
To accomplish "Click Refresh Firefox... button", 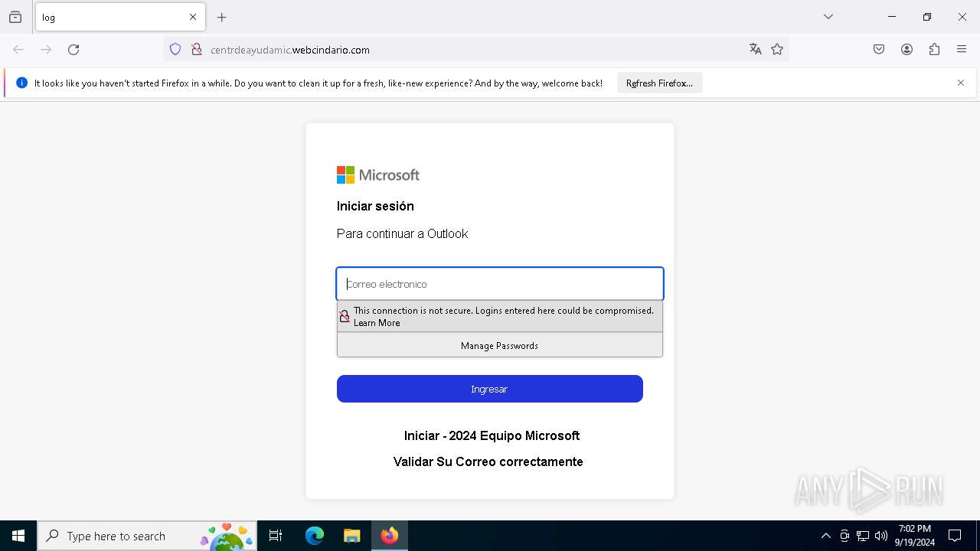I will (659, 83).
